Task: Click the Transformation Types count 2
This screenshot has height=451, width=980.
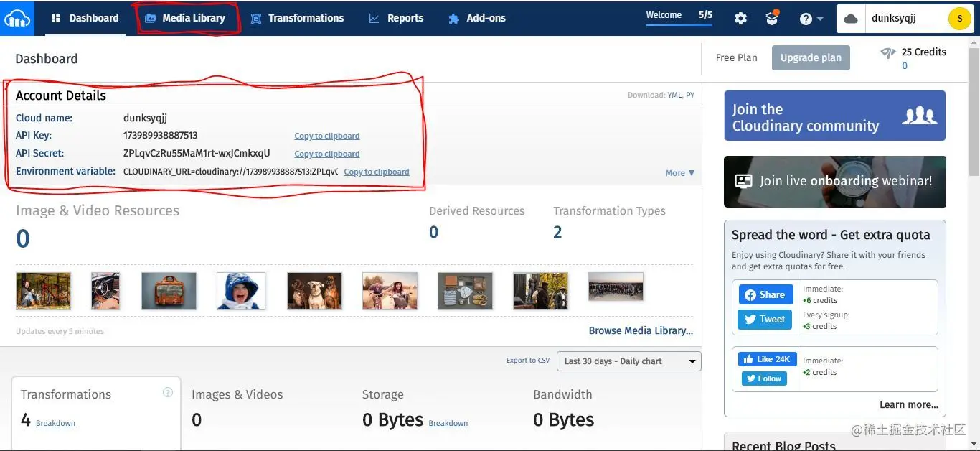Action: [x=557, y=232]
